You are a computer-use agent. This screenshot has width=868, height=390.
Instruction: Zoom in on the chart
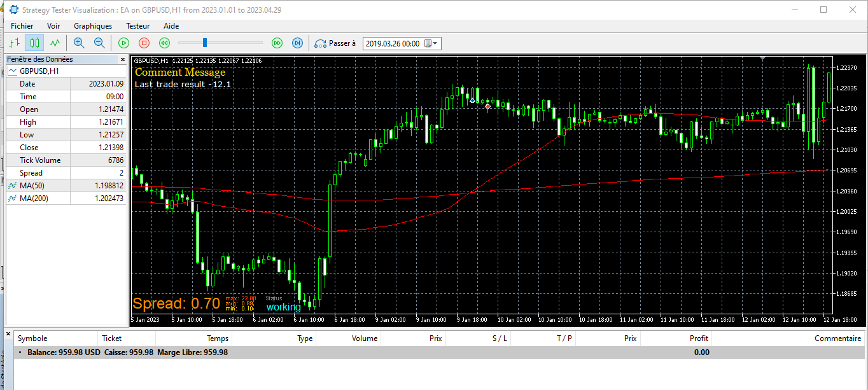pos(79,43)
